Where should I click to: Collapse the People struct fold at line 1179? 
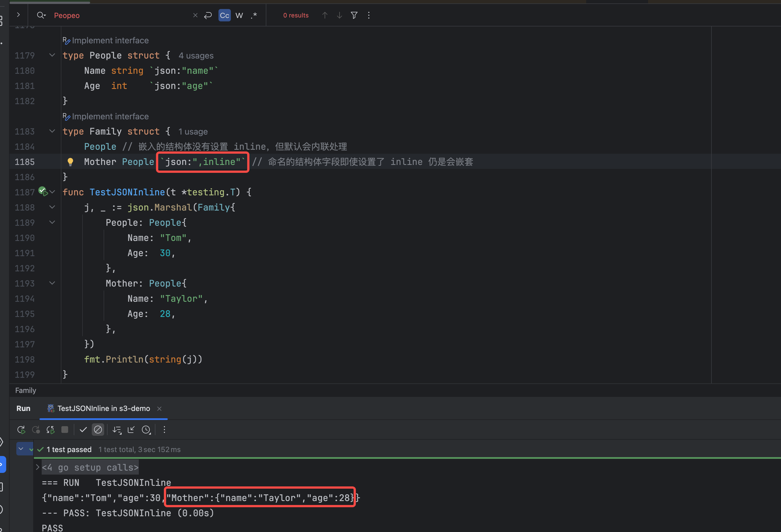pyautogui.click(x=52, y=55)
